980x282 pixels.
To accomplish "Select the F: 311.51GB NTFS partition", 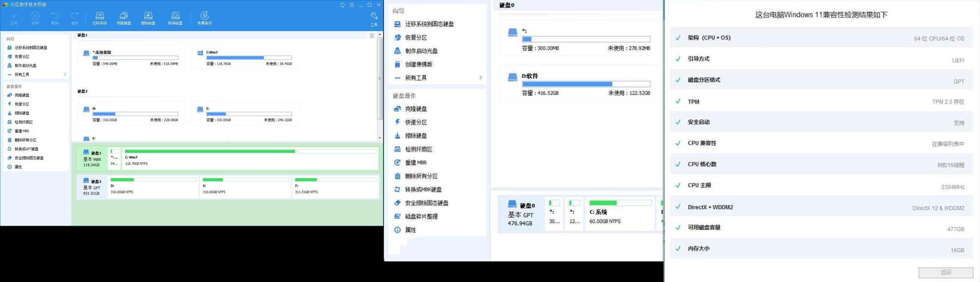I will click(x=335, y=187).
